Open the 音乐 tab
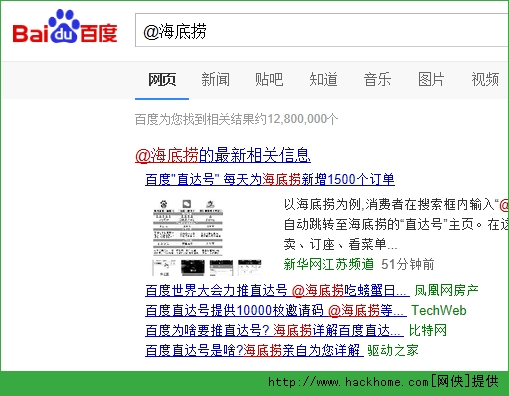 coord(377,80)
